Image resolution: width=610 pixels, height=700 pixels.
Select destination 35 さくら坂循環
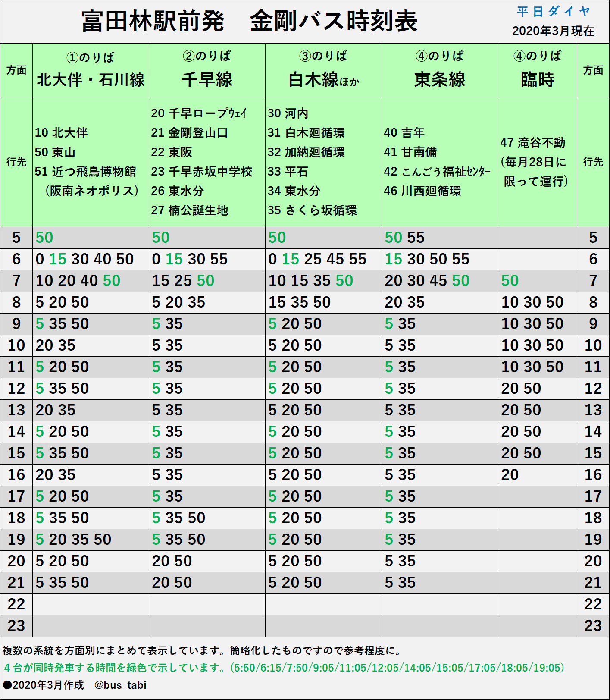point(312,210)
